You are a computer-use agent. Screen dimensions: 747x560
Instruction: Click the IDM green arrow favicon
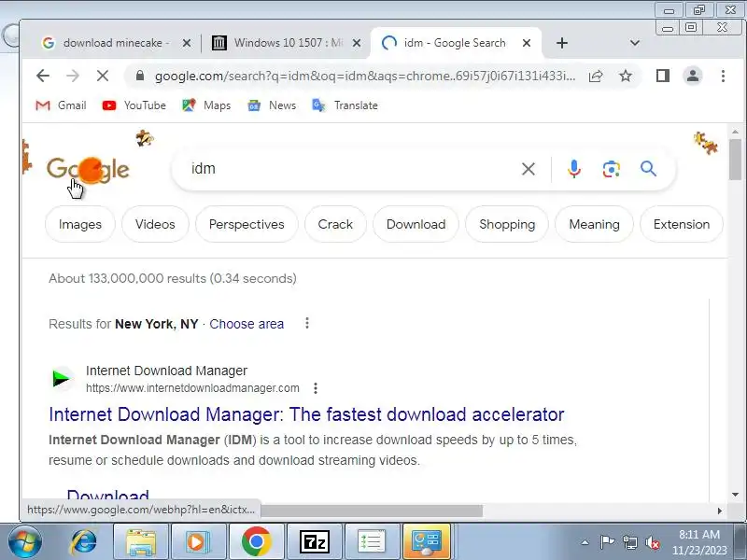[x=62, y=379]
